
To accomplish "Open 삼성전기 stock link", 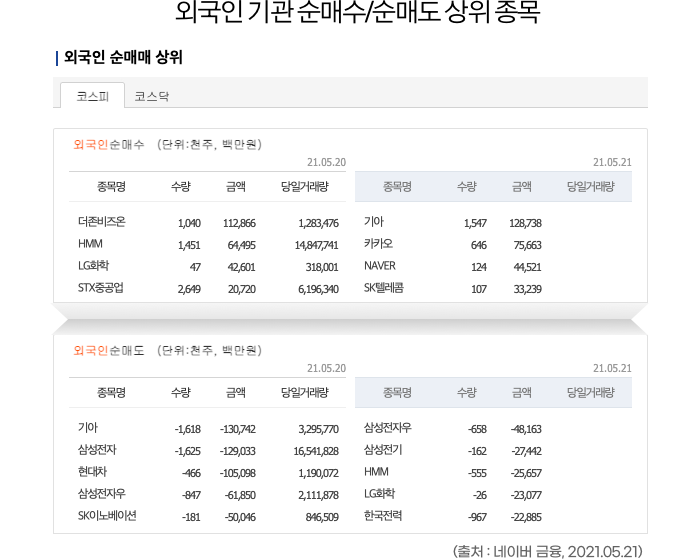I will [383, 450].
